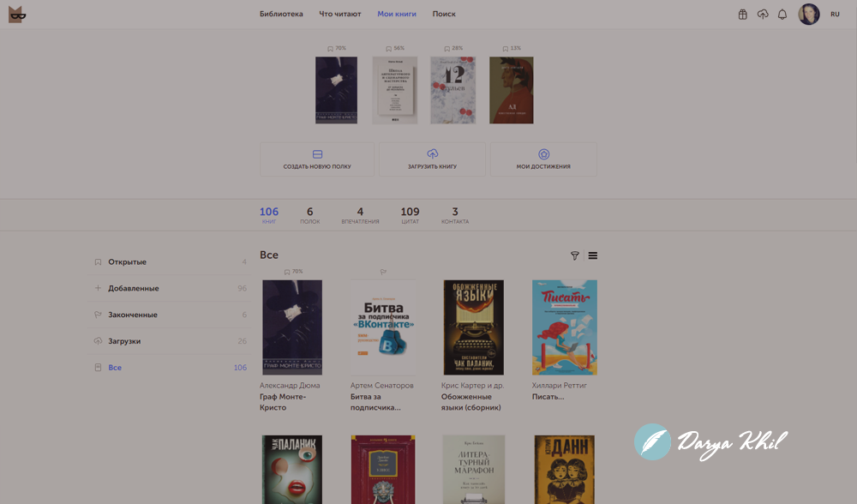Screen dimensions: 857x504
Task: Open the 13% read Dante book thumbnail
Action: click(x=511, y=90)
